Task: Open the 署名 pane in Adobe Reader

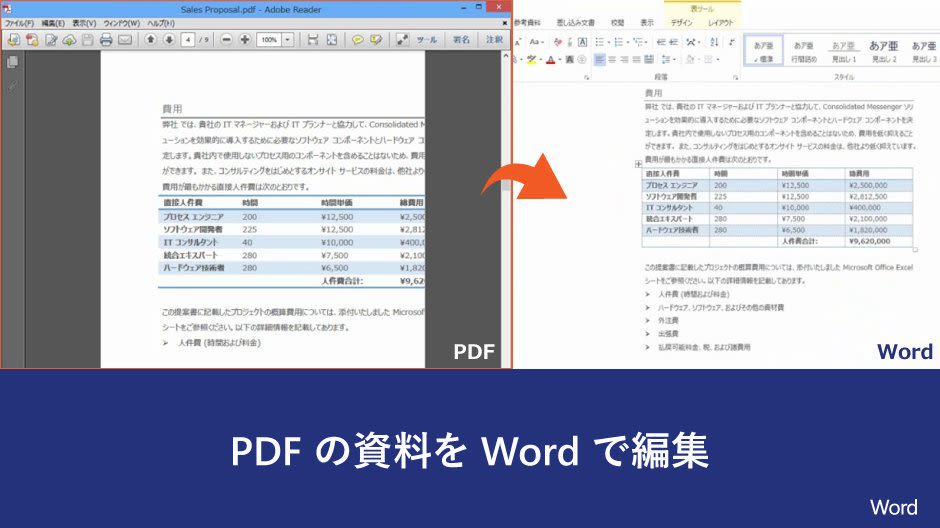Action: pyautogui.click(x=461, y=40)
